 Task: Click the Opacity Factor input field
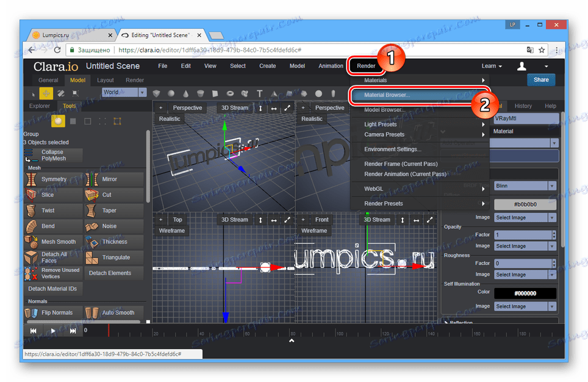(523, 235)
